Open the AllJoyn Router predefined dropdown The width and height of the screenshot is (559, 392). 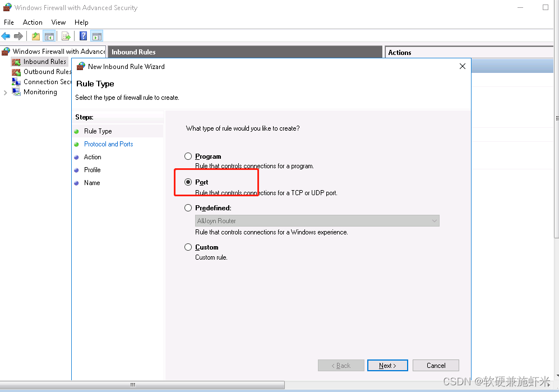(317, 221)
